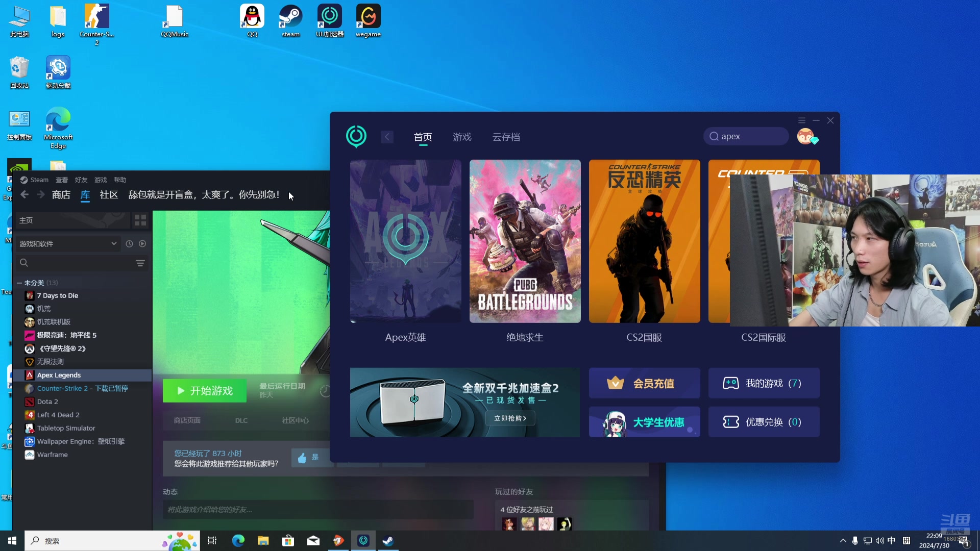This screenshot has height=551, width=980.
Task: Show hidden system tray icons chevron
Action: [x=843, y=541]
